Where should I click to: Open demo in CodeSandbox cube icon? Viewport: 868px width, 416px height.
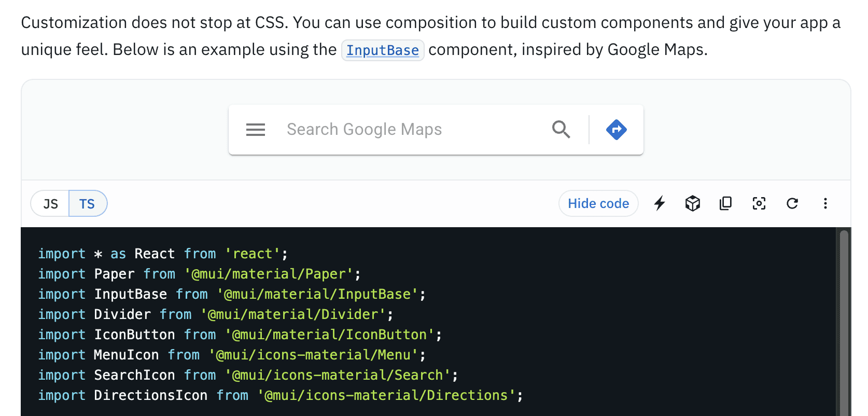coord(693,203)
